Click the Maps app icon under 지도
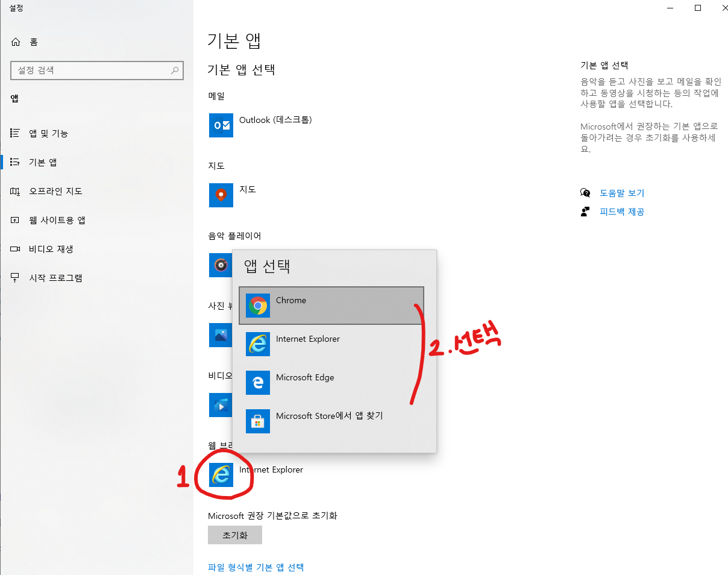 (221, 195)
